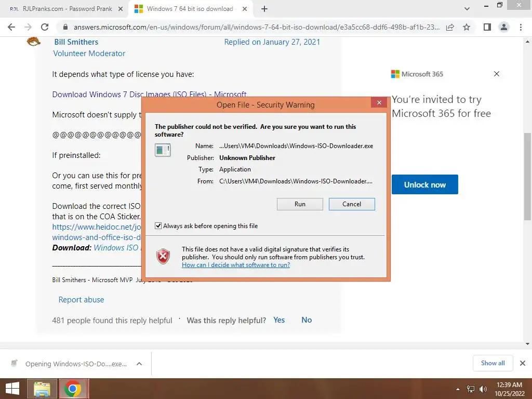Click Cancel in the Security Warning dialog
Image resolution: width=532 pixels, height=399 pixels.
352,204
